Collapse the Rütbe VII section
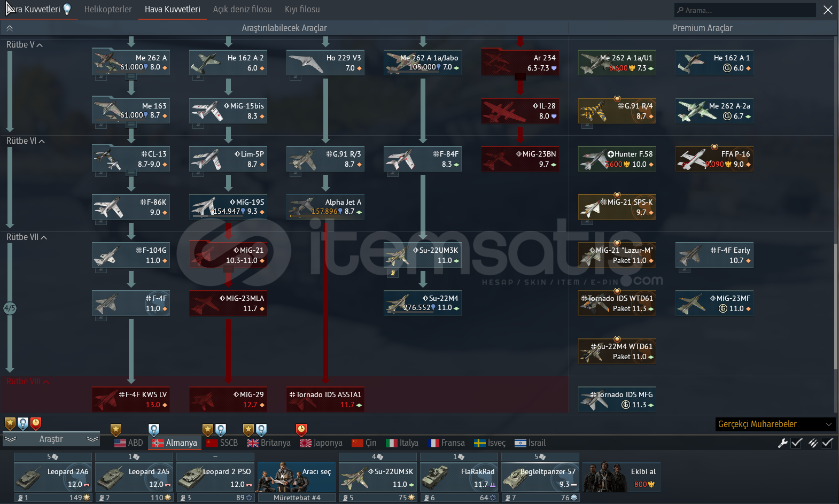 pos(27,237)
